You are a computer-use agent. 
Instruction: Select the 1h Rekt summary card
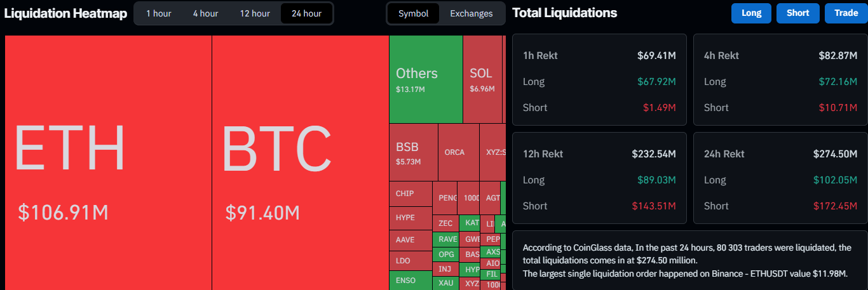(599, 80)
